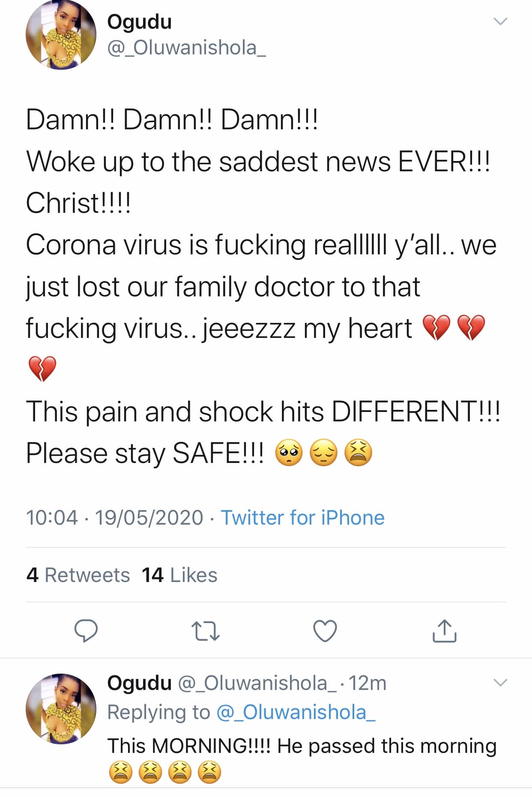This screenshot has height=797, width=532.
Task: Tap the @_Oluwanishola_ mention in Replying to
Action: (296, 712)
